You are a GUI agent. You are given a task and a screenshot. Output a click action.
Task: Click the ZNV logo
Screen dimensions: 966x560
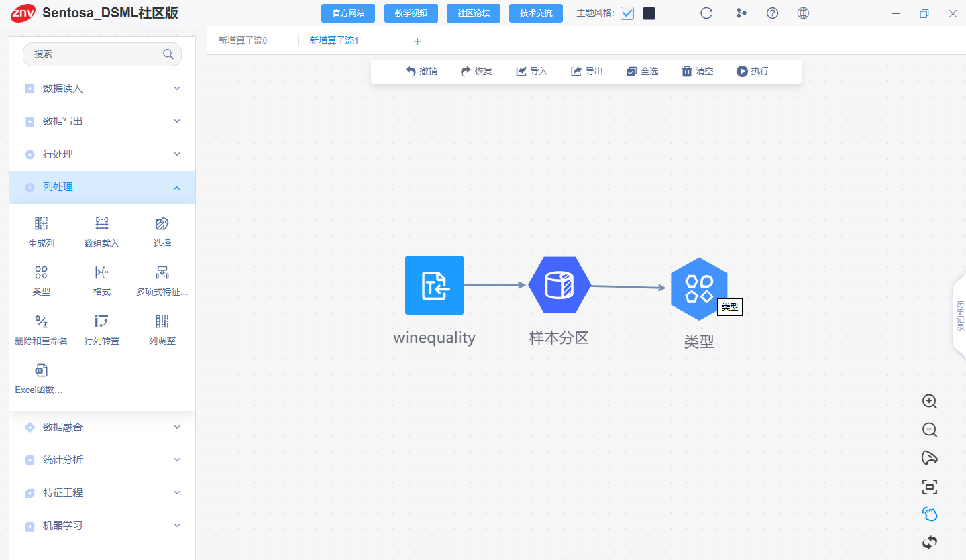(x=23, y=13)
